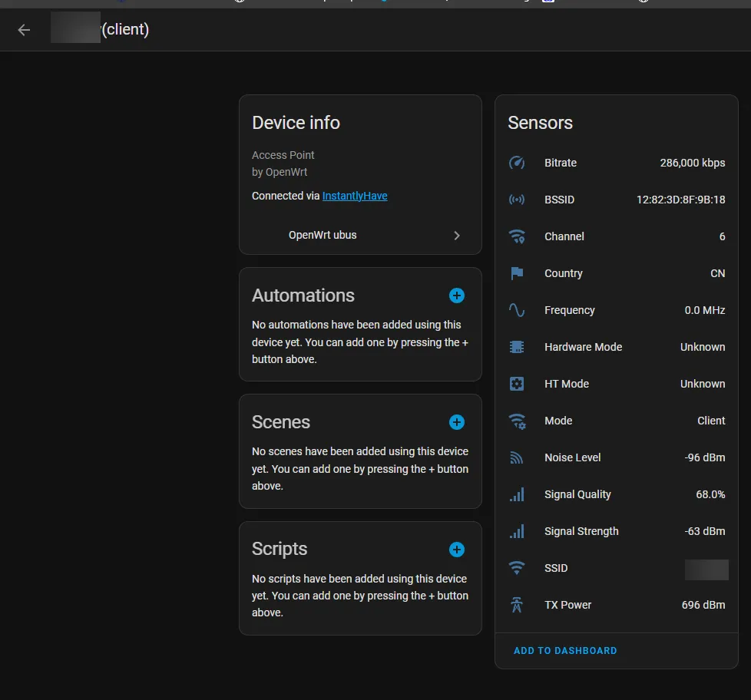The height and width of the screenshot is (700, 751).
Task: Open the Mode sensor label
Action: click(x=558, y=421)
